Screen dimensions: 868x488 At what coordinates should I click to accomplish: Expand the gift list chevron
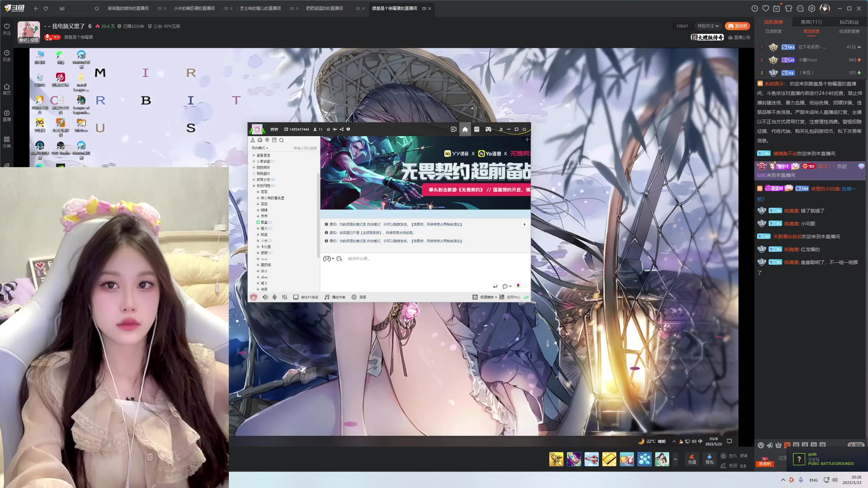675,460
